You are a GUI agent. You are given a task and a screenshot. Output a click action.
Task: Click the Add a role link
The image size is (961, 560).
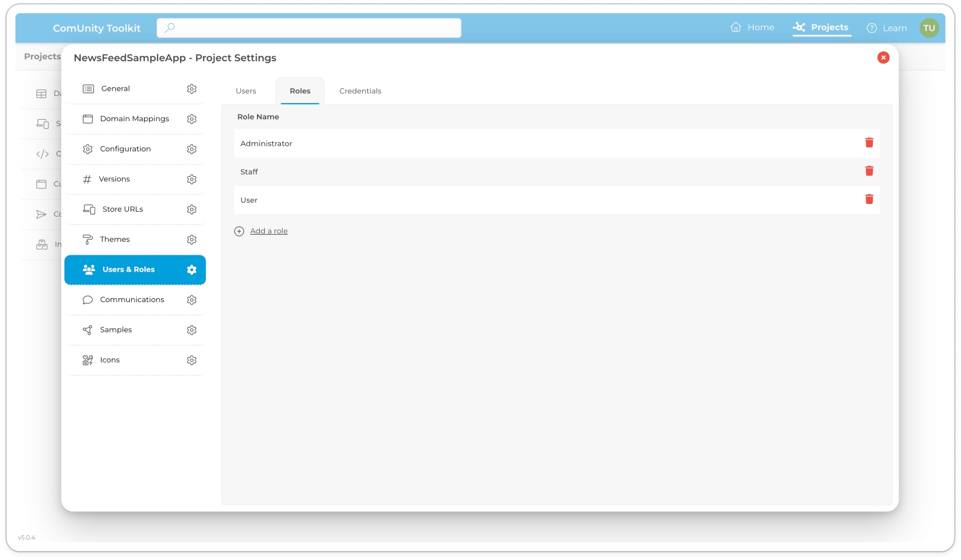pos(269,231)
